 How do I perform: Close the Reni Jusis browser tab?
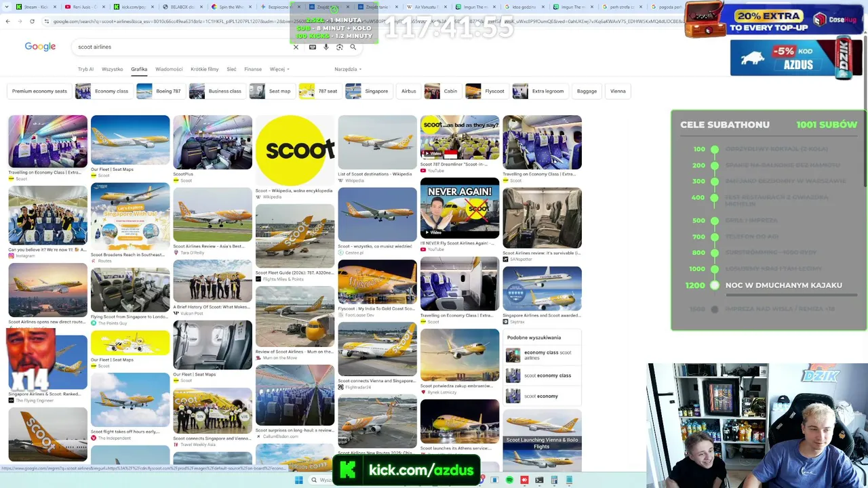point(102,7)
